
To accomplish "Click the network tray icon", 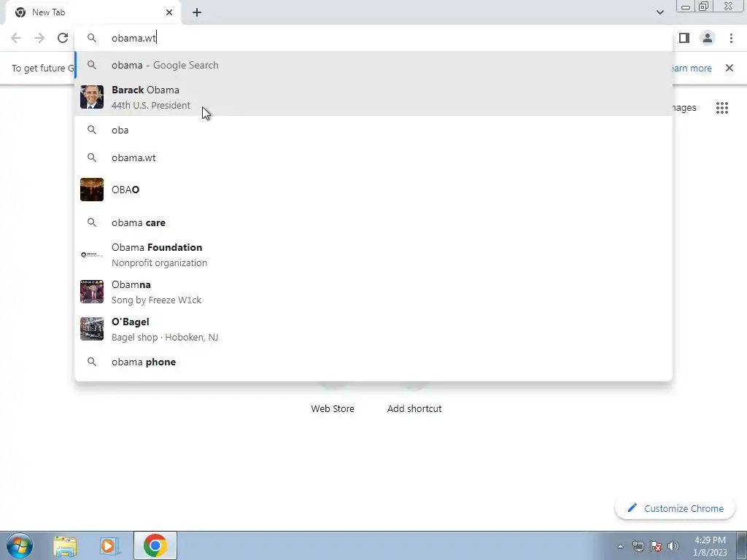I will pos(638,546).
